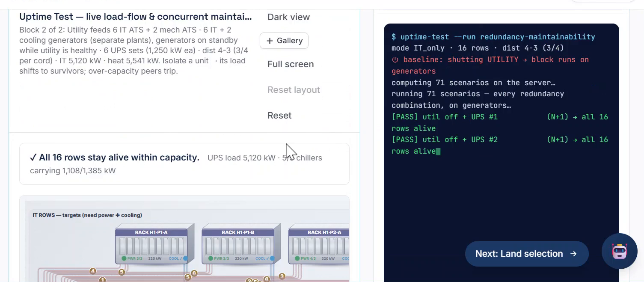Switch to Dark view
The width and height of the screenshot is (644, 282).
coord(288,17)
